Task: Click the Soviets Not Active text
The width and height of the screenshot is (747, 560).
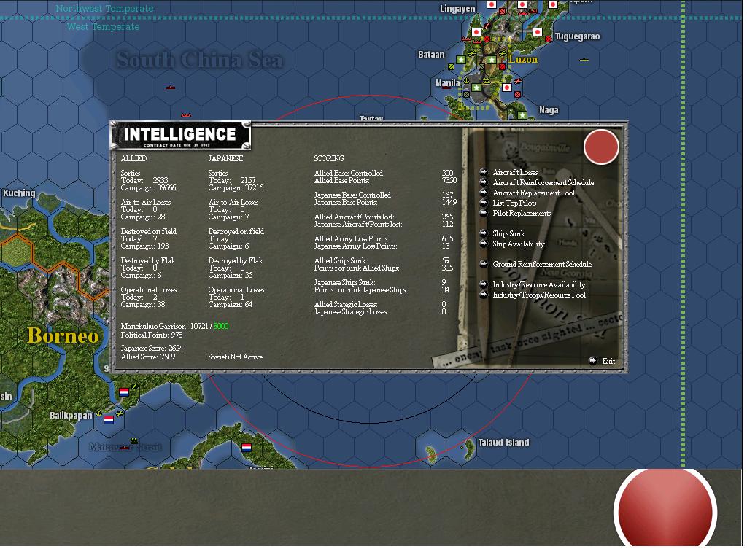Action: tap(236, 357)
